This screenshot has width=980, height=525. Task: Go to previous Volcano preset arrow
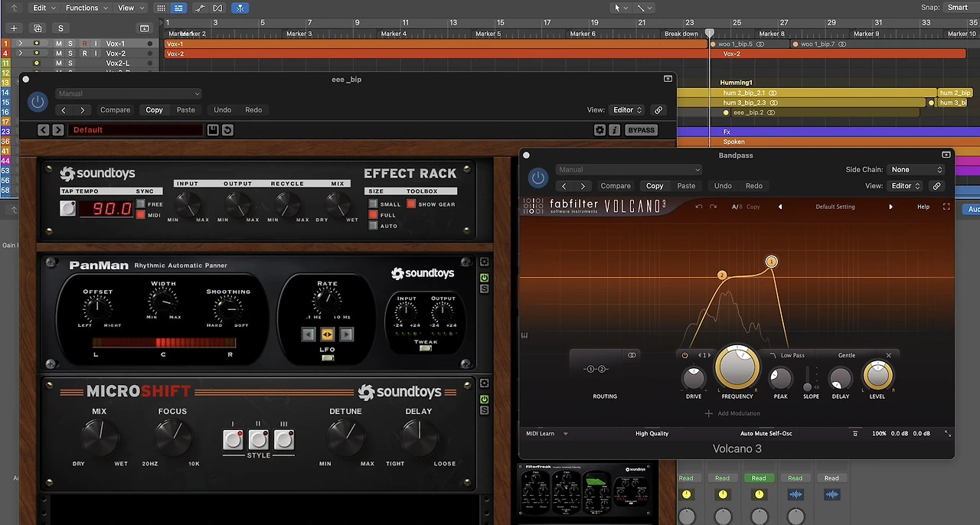780,207
